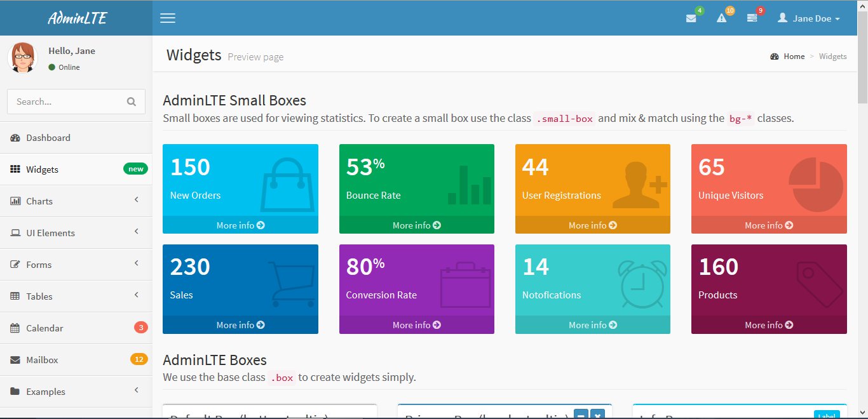
Task: Expand the Forms submenu chevron
Action: (x=136, y=263)
